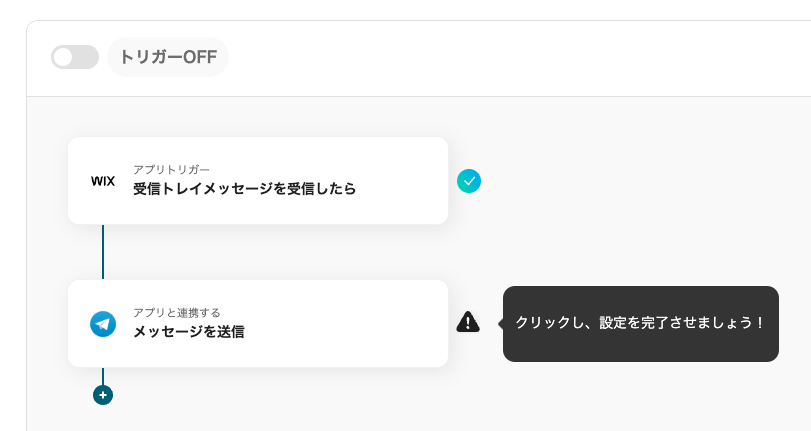
Task: Toggle the trigger switch on
Action: click(75, 57)
